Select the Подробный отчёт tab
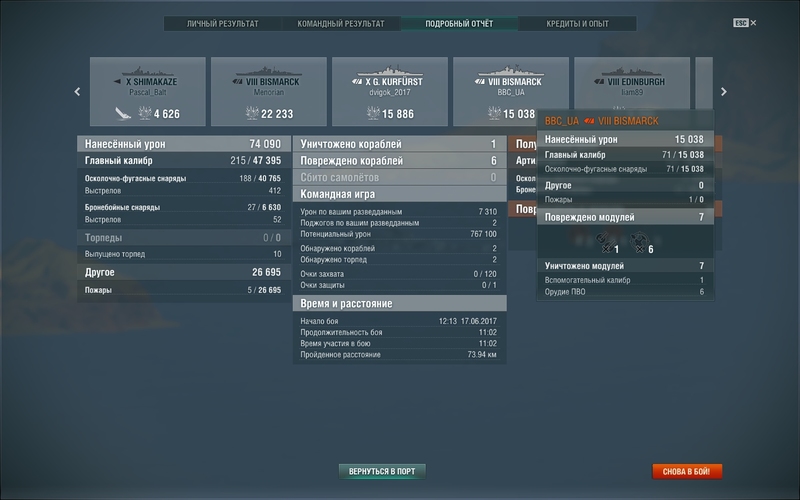Viewport: 800px width, 500px height. point(459,23)
